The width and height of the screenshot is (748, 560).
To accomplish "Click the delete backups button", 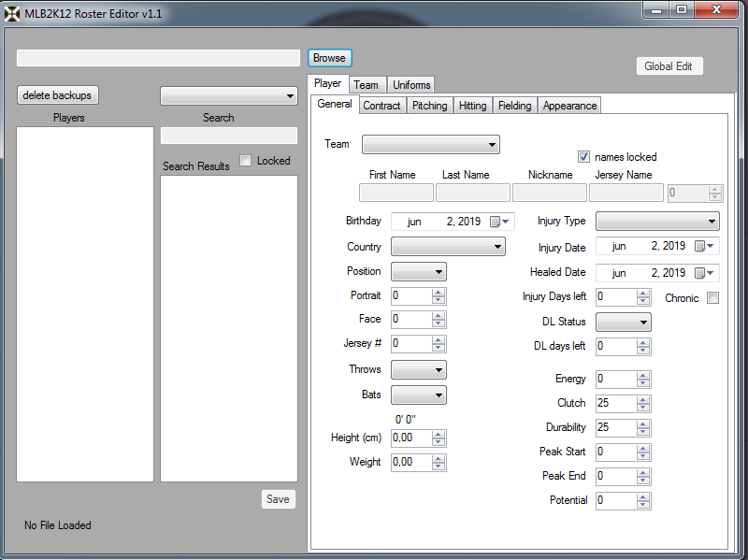I will point(57,95).
